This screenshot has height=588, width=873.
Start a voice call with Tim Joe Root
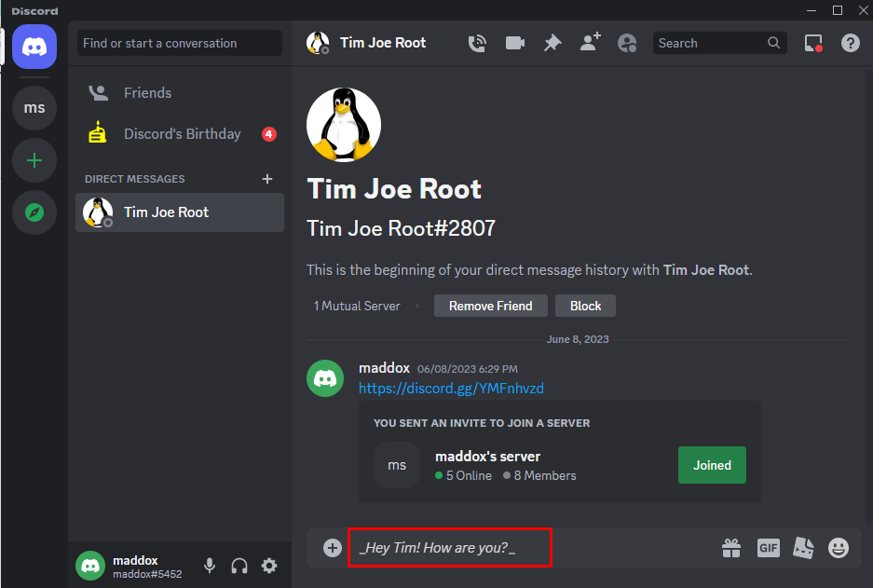pyautogui.click(x=477, y=43)
